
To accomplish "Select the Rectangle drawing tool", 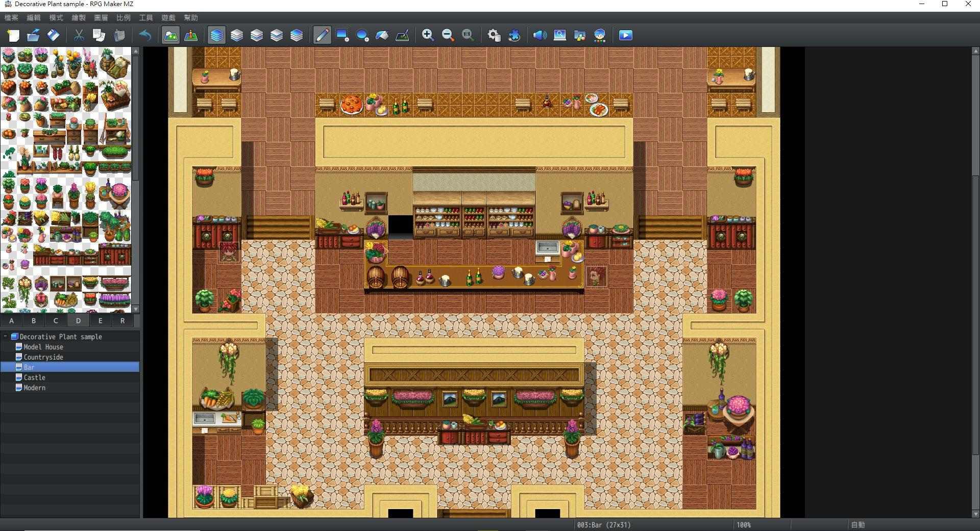I will 342,35.
